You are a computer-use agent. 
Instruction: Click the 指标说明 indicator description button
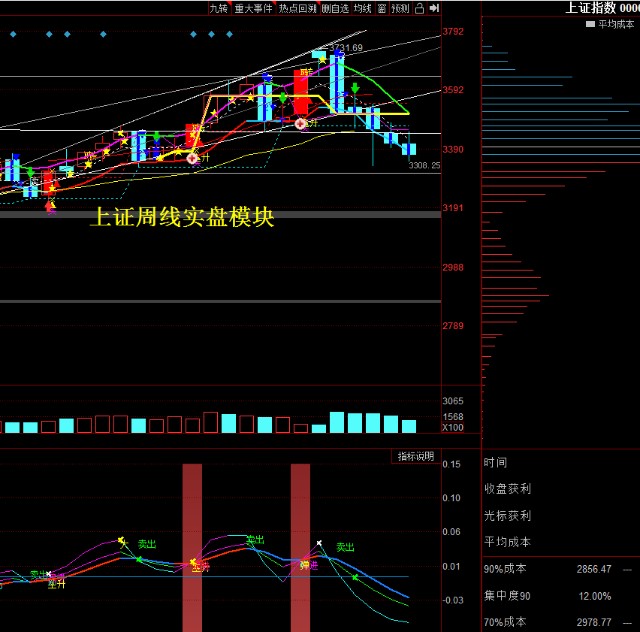click(415, 456)
